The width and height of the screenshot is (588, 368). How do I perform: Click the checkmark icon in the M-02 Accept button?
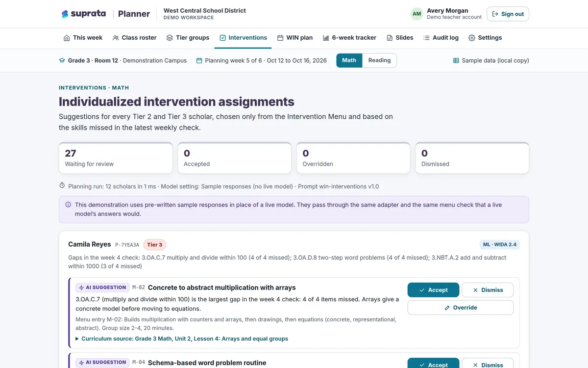coord(422,290)
